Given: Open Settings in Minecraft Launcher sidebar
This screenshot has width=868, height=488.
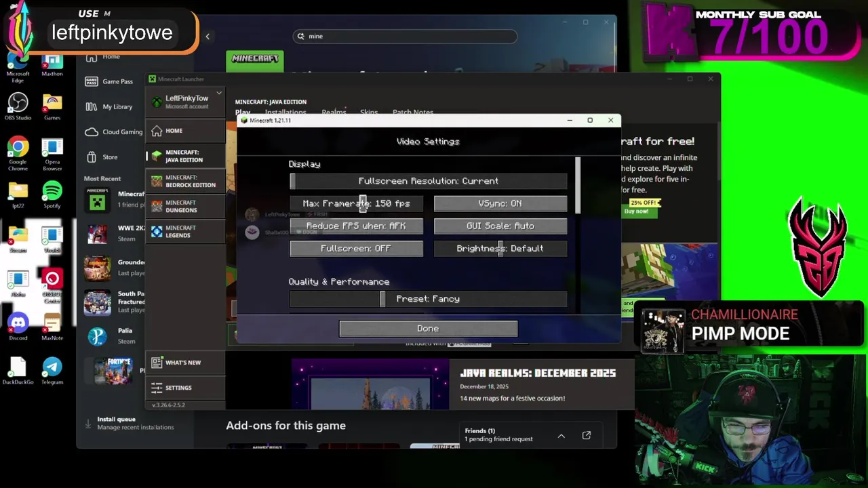Looking at the screenshot, I should (185, 388).
